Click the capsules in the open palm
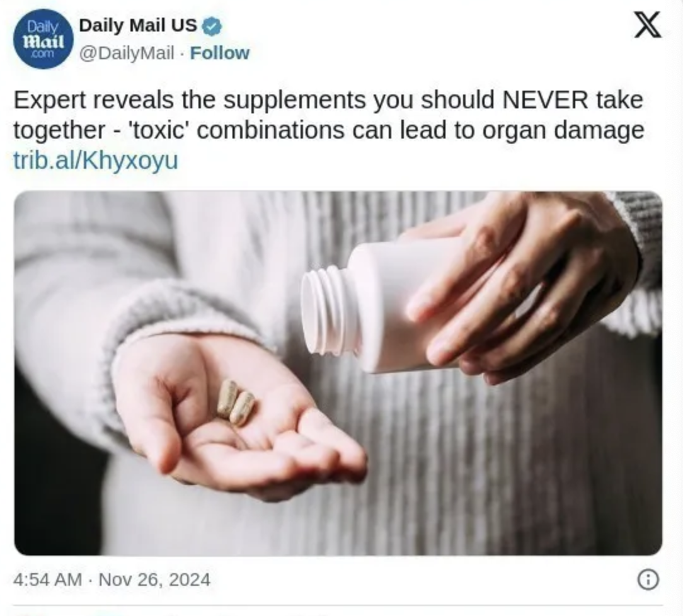Image resolution: width=683 pixels, height=616 pixels. tap(236, 402)
